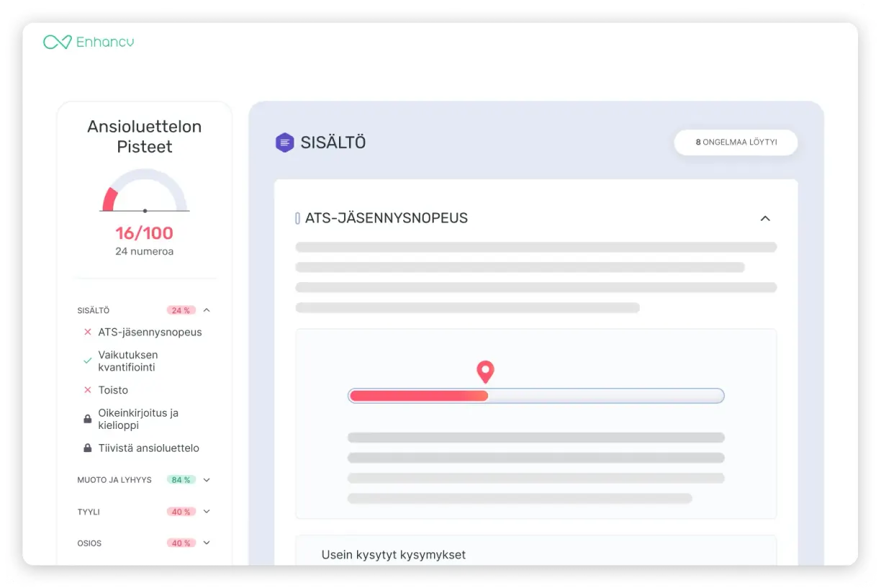Click the lock icon beside Oikeinkirjoitus ja kielioppi

pos(88,419)
